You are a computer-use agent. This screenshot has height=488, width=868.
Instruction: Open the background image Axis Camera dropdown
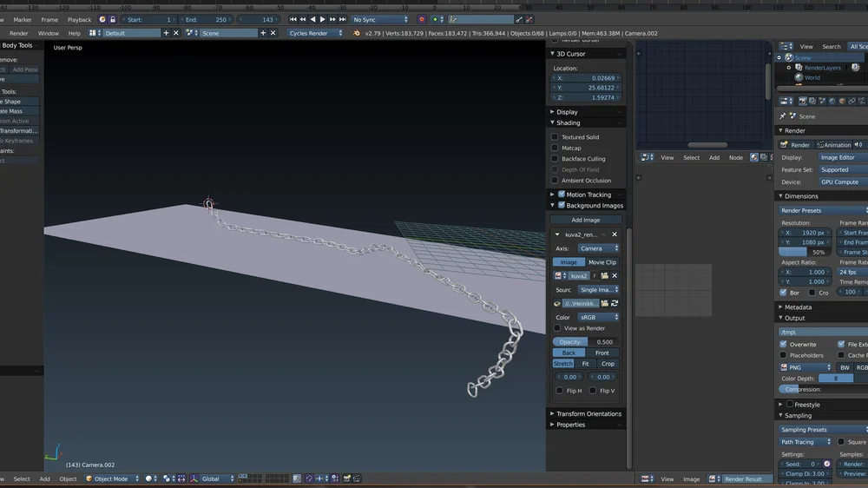[598, 248]
